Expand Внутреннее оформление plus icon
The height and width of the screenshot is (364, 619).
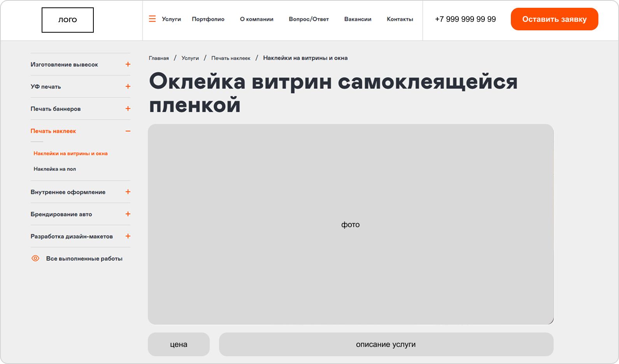point(128,192)
